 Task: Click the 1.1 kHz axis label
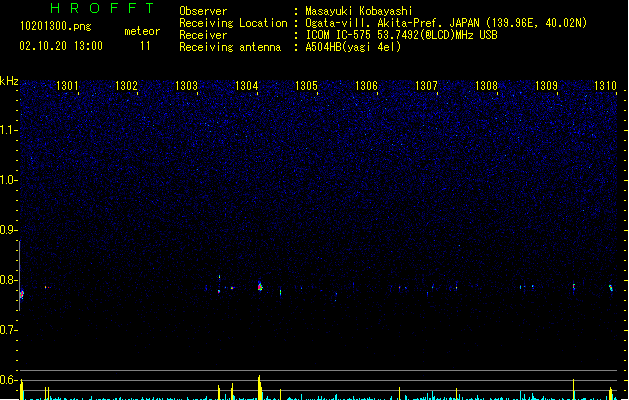coord(8,130)
